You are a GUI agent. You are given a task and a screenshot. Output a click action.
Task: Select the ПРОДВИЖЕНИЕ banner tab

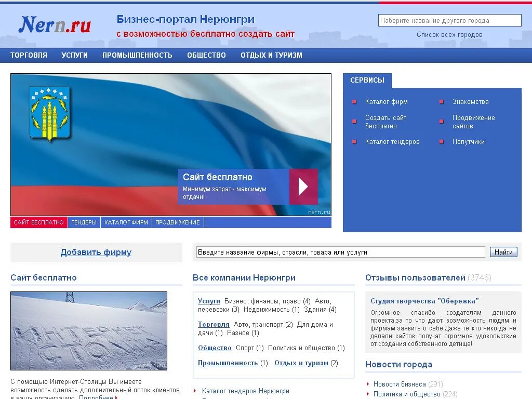pyautogui.click(x=178, y=222)
